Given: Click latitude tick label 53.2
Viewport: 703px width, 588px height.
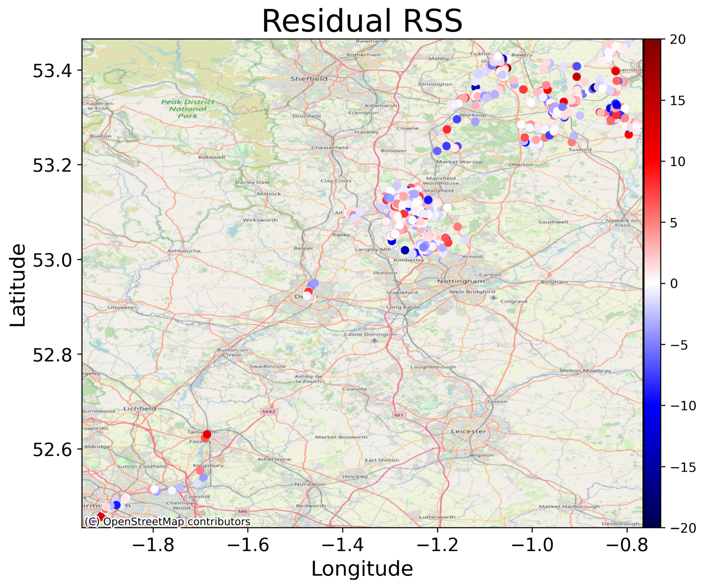Looking at the screenshot, I should click(52, 165).
